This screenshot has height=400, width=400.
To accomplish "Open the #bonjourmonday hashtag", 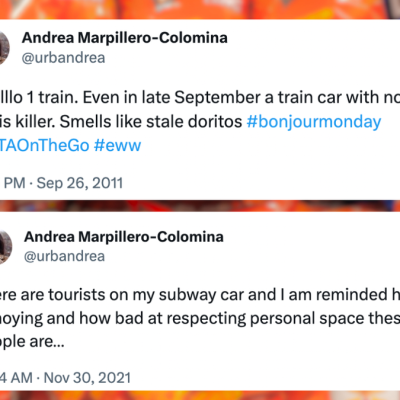I will 314,122.
